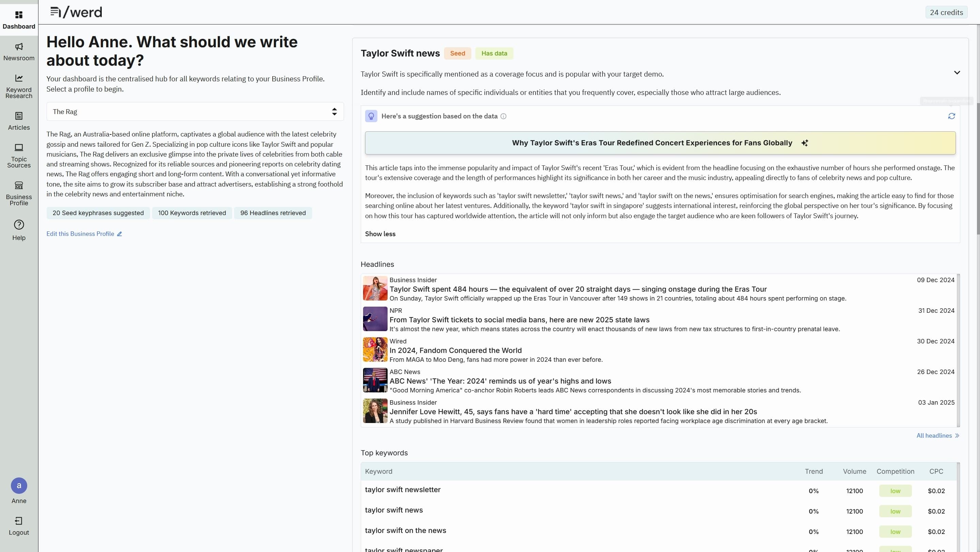Open headline about Jennifer Love Hewitt, 45
980x552 pixels.
point(573,412)
